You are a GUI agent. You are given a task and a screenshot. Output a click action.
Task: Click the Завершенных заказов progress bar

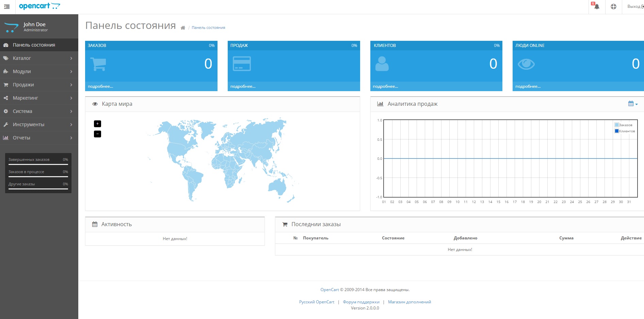[x=38, y=165]
